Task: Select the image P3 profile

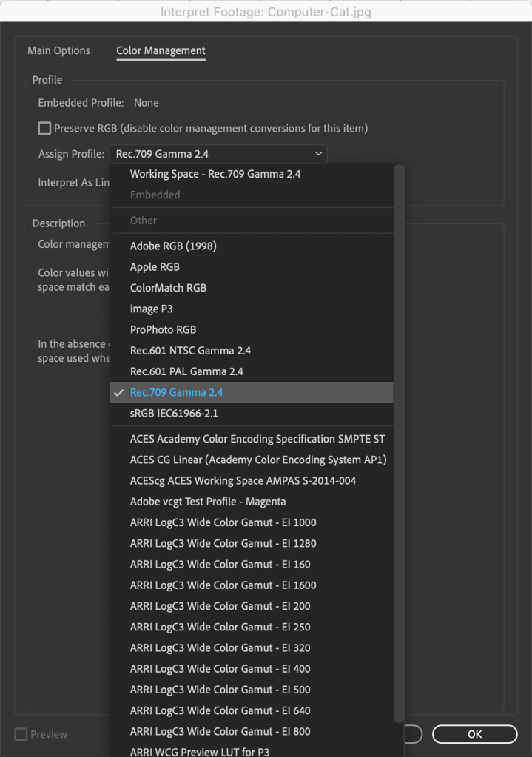Action: 151,309
